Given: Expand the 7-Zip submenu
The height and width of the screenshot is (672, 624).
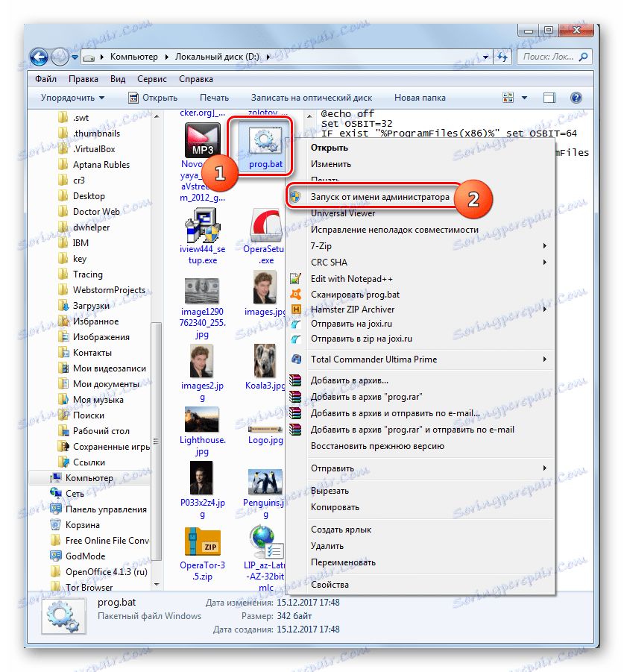Looking at the screenshot, I should 545,245.
